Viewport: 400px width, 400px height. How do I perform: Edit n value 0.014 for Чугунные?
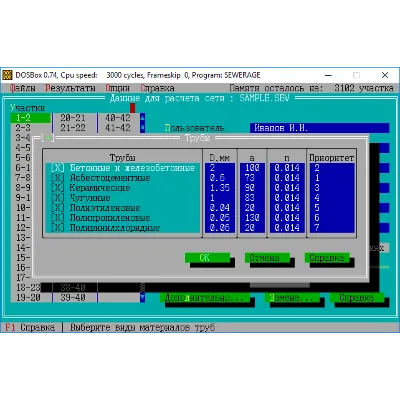click(x=287, y=198)
